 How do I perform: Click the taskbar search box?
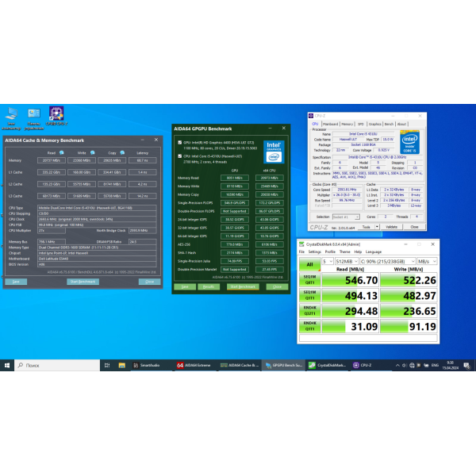(57, 365)
